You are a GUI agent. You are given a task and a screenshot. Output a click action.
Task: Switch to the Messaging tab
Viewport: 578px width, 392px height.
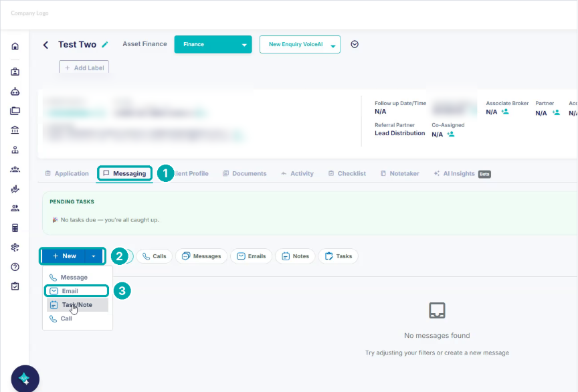click(x=124, y=173)
